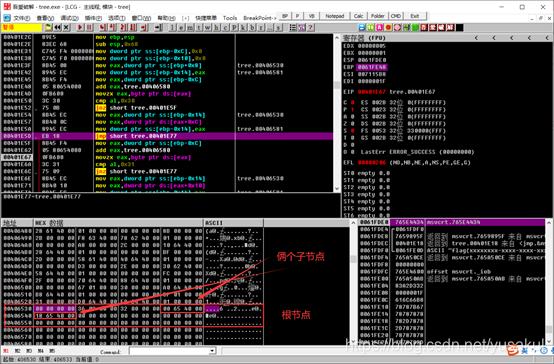
Task: Launch calculator via the Calc button
Action: pyautogui.click(x=359, y=16)
